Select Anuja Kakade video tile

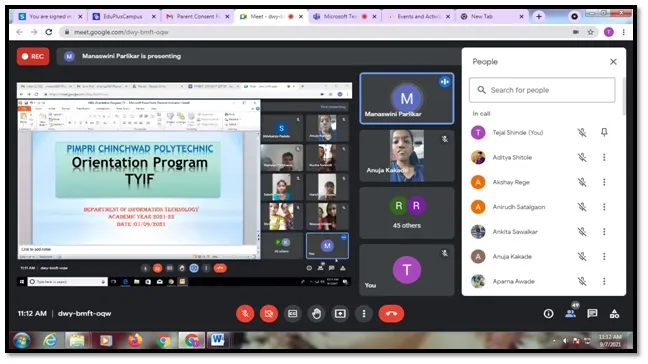coord(407,156)
